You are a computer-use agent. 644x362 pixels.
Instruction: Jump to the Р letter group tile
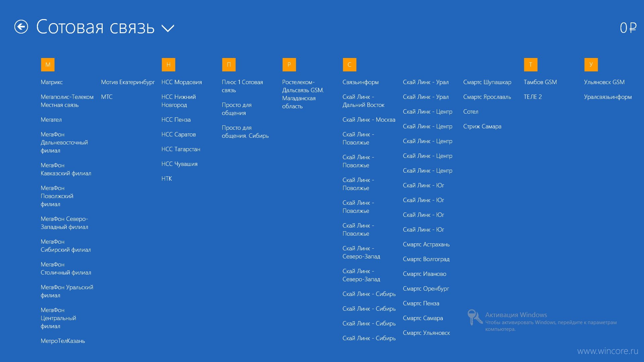pos(289,65)
